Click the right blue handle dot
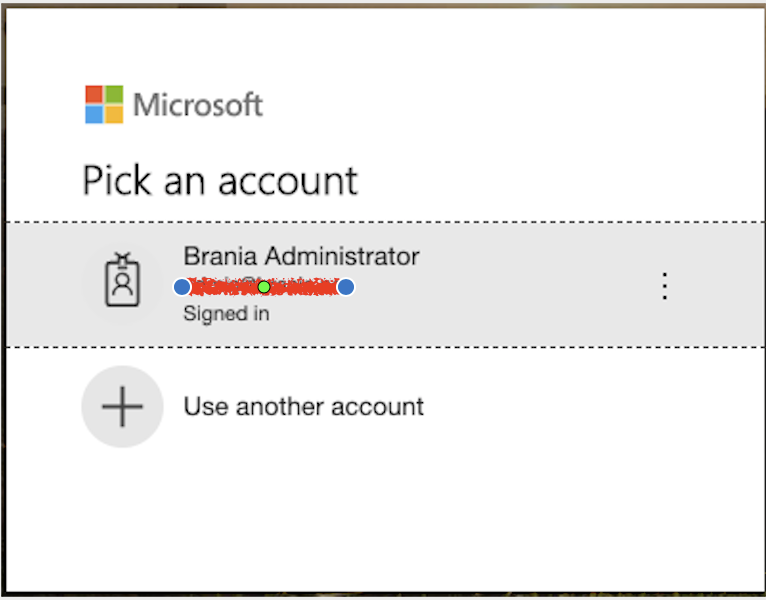766x600 pixels. coord(346,287)
